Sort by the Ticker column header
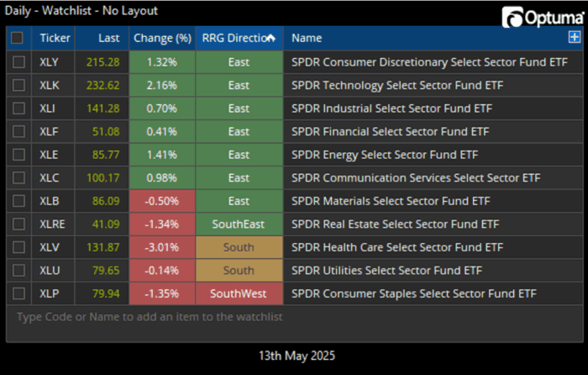The image size is (588, 375). pos(55,38)
